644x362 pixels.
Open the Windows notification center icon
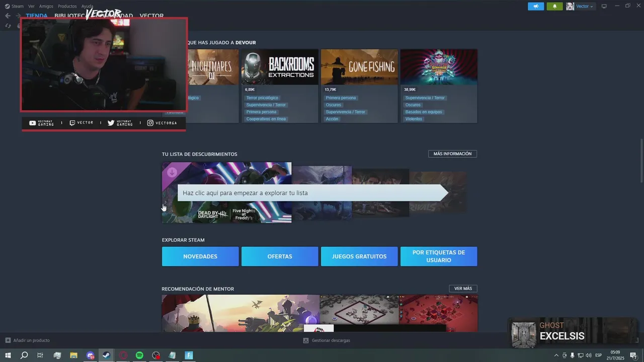[633, 355]
